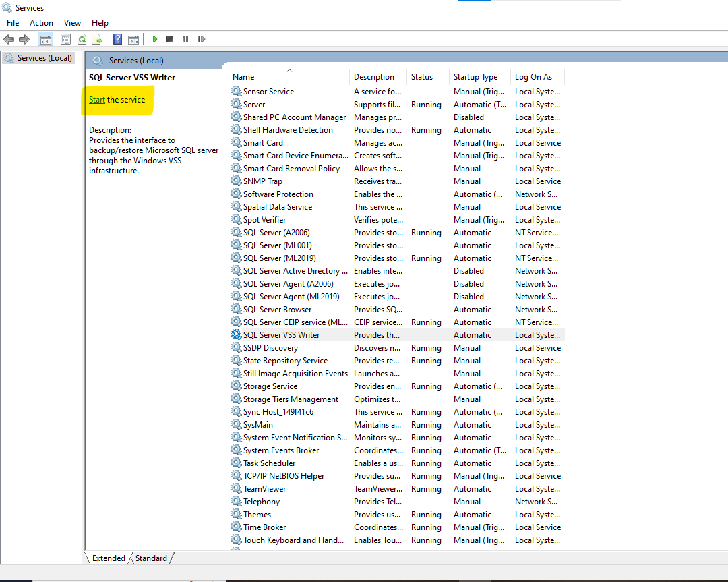Screen dimensions: 728x582
Task: Sort by the Description column header
Action: (x=378, y=77)
